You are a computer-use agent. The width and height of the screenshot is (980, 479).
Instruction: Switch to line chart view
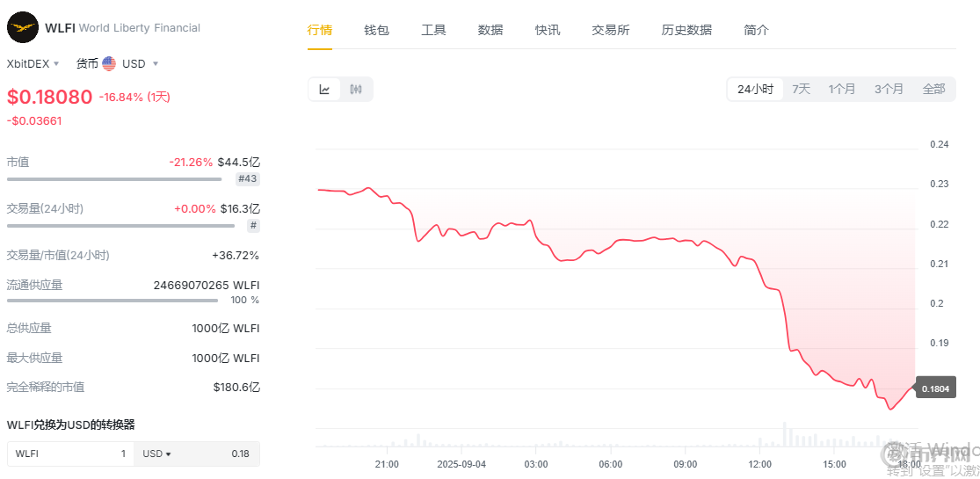coord(324,89)
